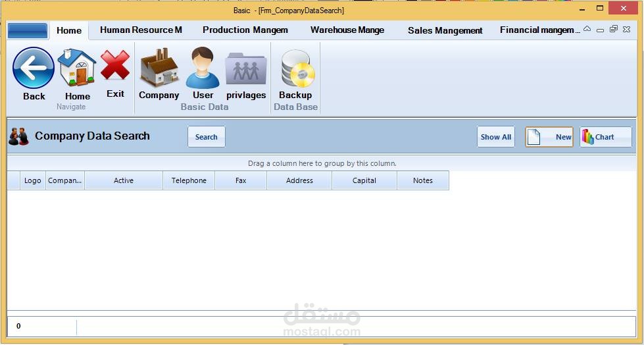Sort by the Logo column header

pos(33,180)
